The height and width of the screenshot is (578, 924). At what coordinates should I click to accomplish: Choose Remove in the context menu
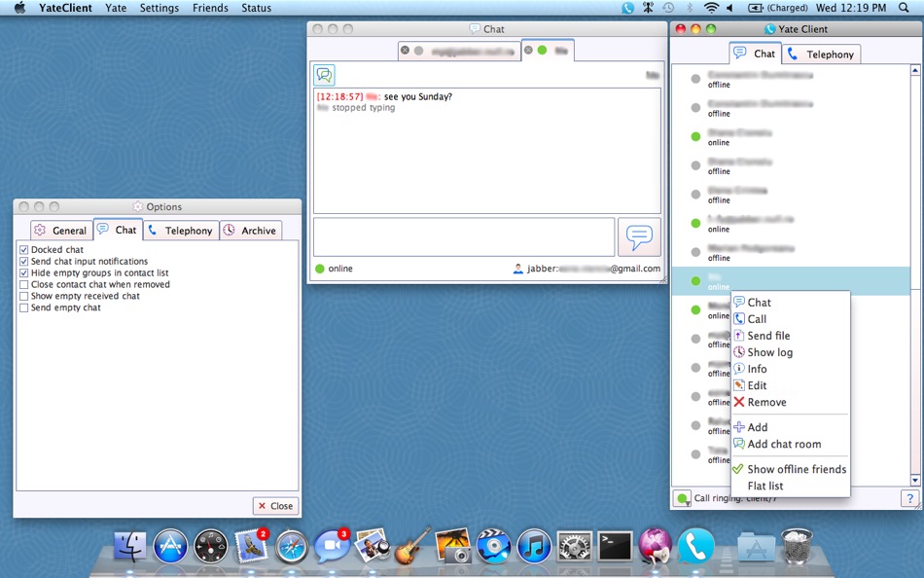pyautogui.click(x=790, y=402)
